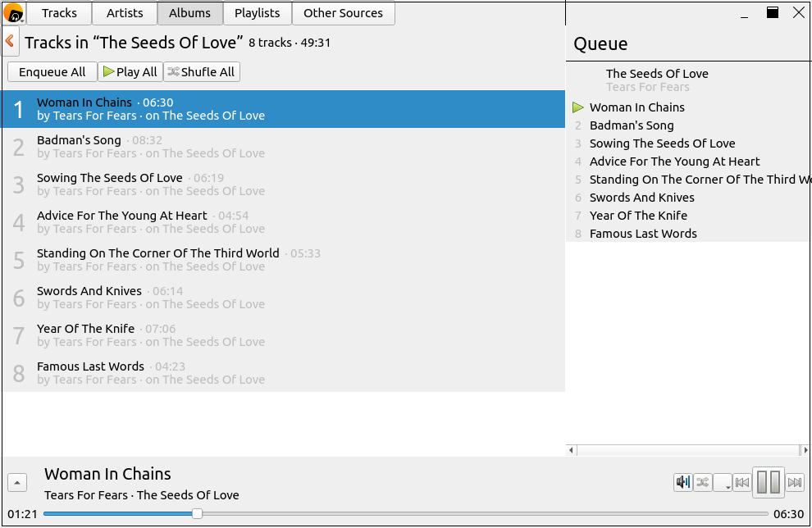This screenshot has width=812, height=528.
Task: Skip to the next track
Action: click(795, 482)
